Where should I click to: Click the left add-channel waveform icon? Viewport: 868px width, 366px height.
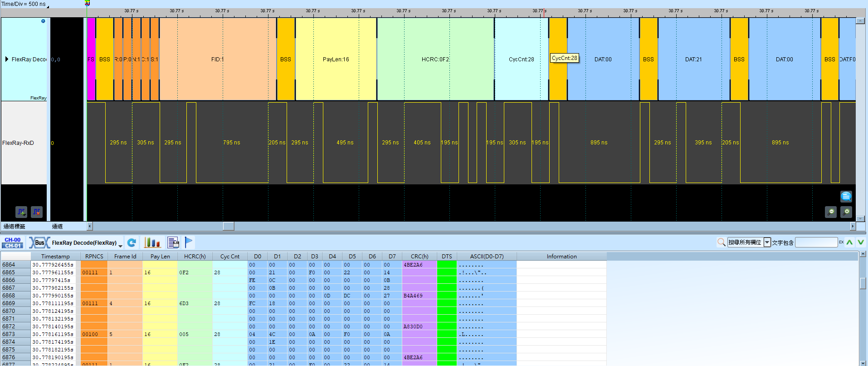21,212
